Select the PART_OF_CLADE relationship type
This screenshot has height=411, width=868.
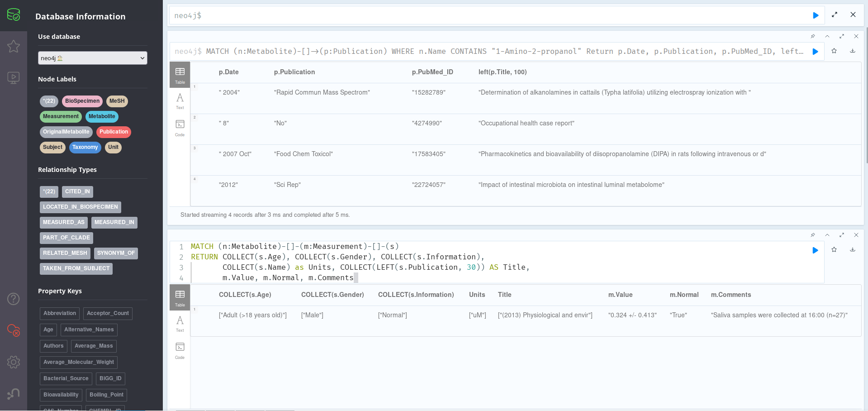[66, 238]
